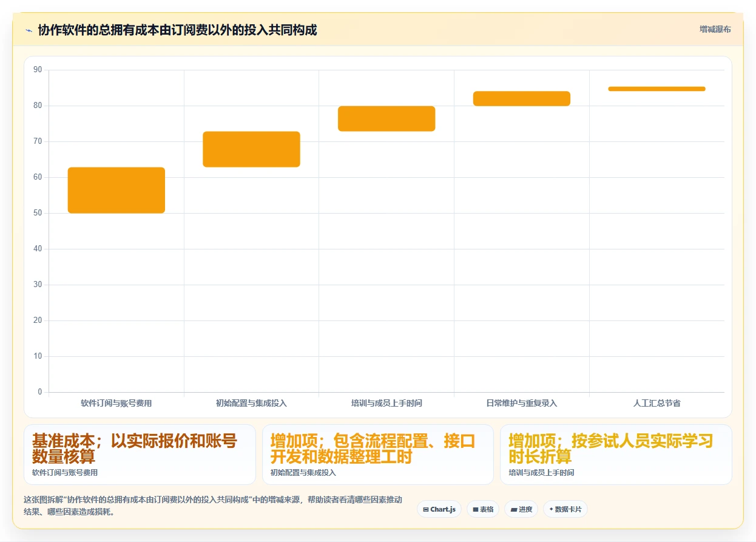Click the 培训与成员上手时间 waterfall bar

pyautogui.click(x=386, y=118)
